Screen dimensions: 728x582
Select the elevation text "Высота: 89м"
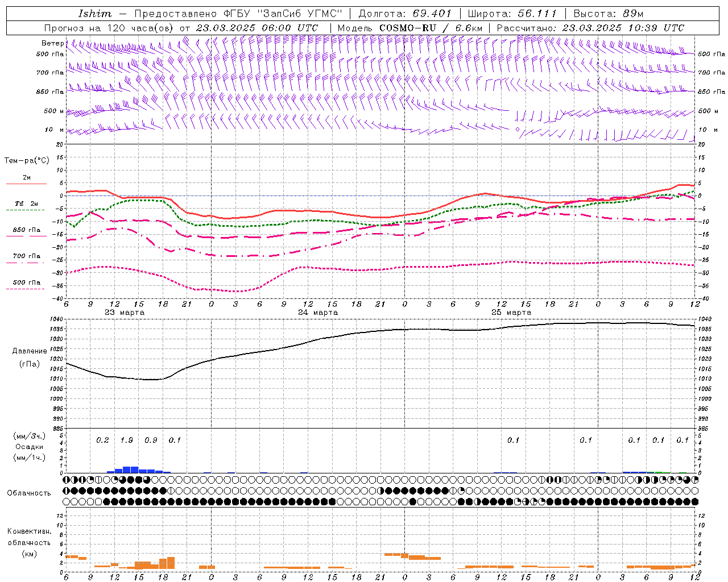pos(609,14)
